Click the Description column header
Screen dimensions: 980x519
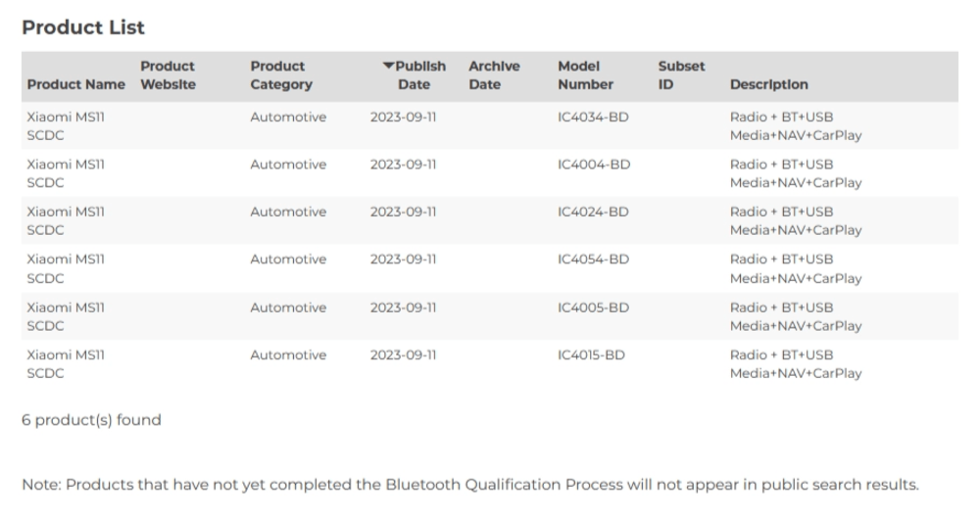point(769,85)
